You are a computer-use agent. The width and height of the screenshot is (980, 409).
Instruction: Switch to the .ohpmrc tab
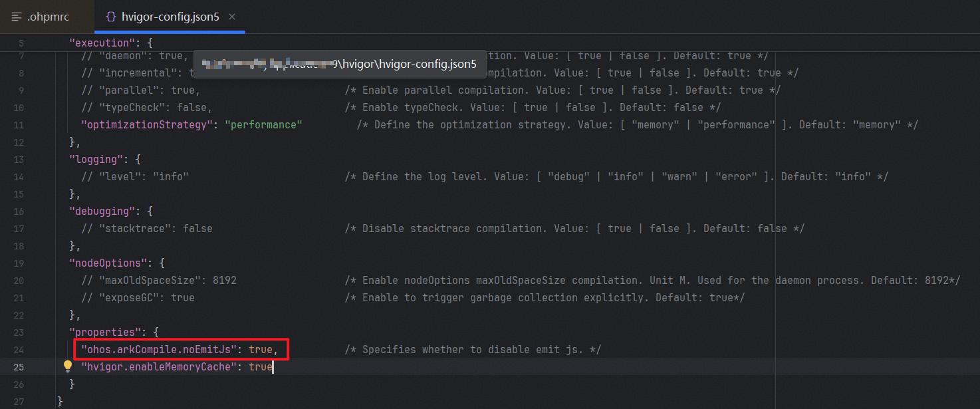point(48,17)
